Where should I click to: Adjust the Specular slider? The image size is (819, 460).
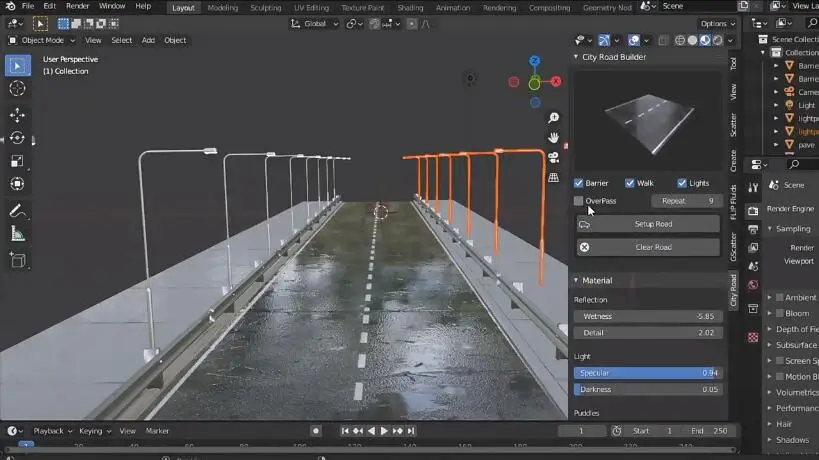648,373
